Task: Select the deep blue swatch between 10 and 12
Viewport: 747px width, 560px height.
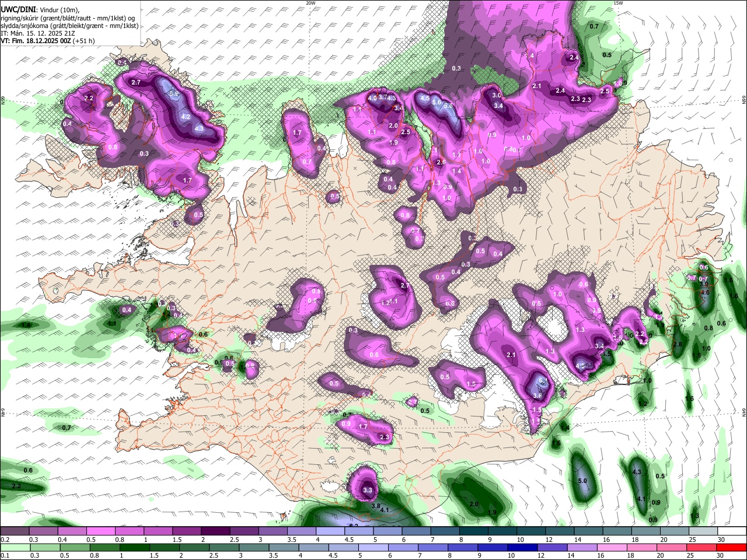Action: point(522,547)
